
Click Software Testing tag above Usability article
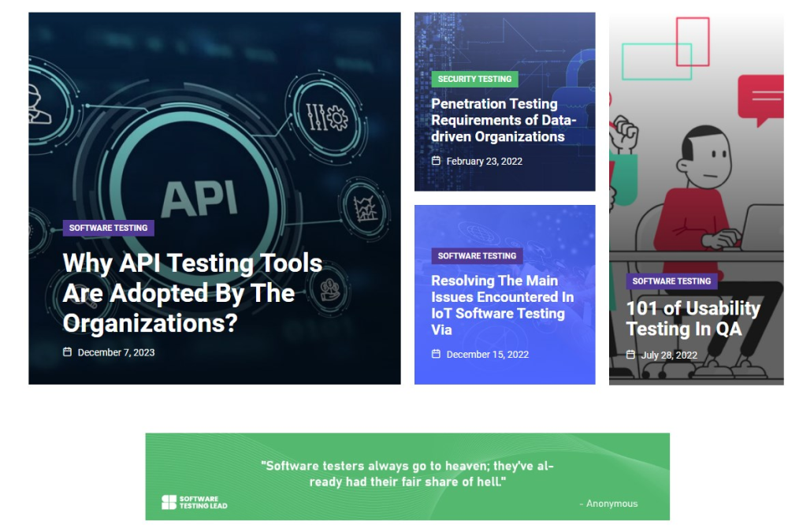[671, 281]
